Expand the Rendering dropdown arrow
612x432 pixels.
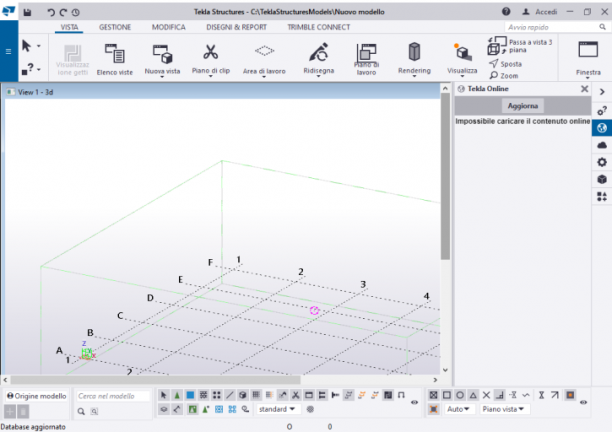click(414, 76)
